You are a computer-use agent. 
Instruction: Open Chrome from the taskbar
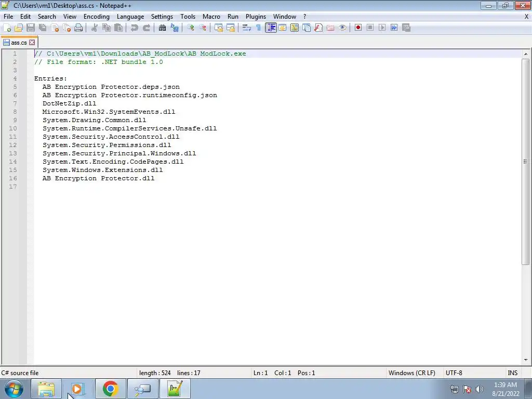(x=110, y=389)
